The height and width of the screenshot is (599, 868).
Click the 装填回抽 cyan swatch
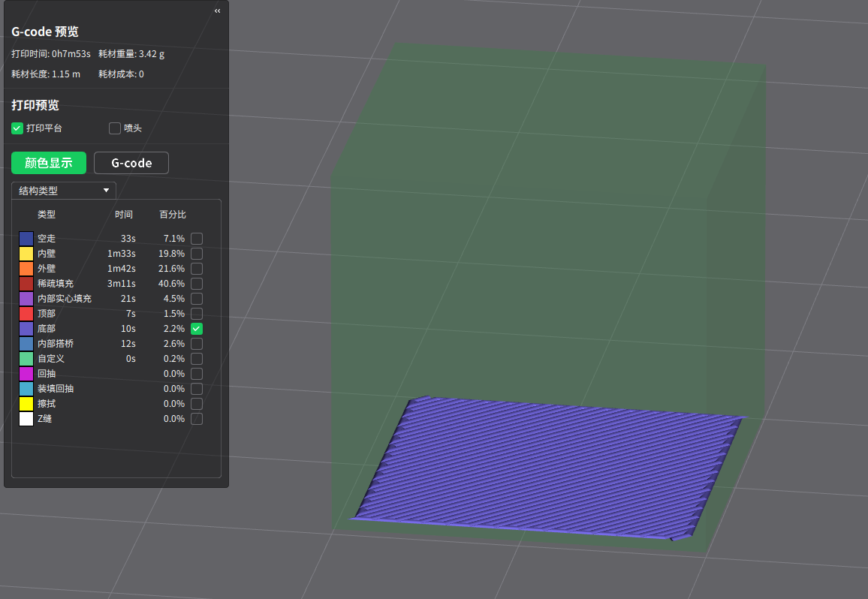click(26, 389)
